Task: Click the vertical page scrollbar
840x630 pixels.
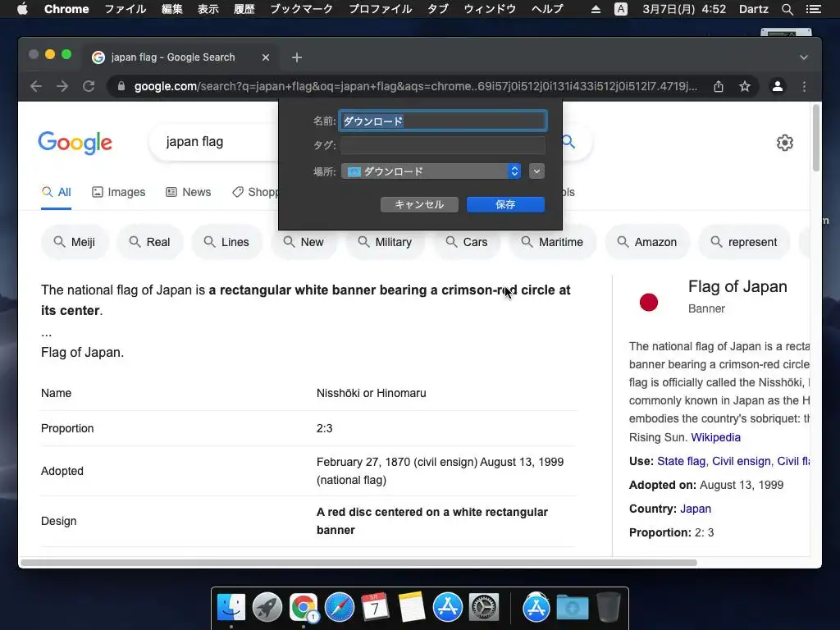Action: pos(816,138)
